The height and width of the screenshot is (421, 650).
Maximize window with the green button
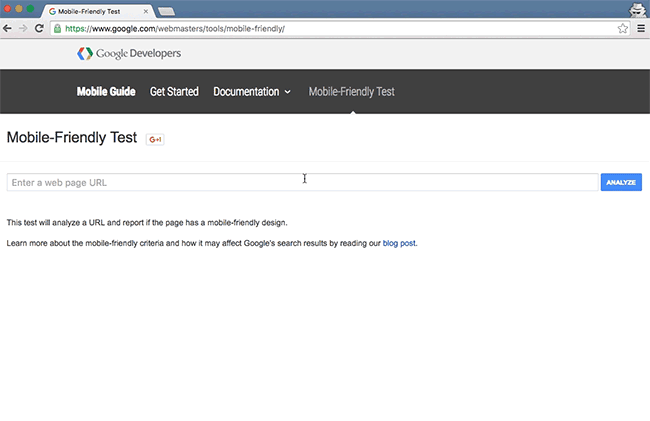(30, 9)
